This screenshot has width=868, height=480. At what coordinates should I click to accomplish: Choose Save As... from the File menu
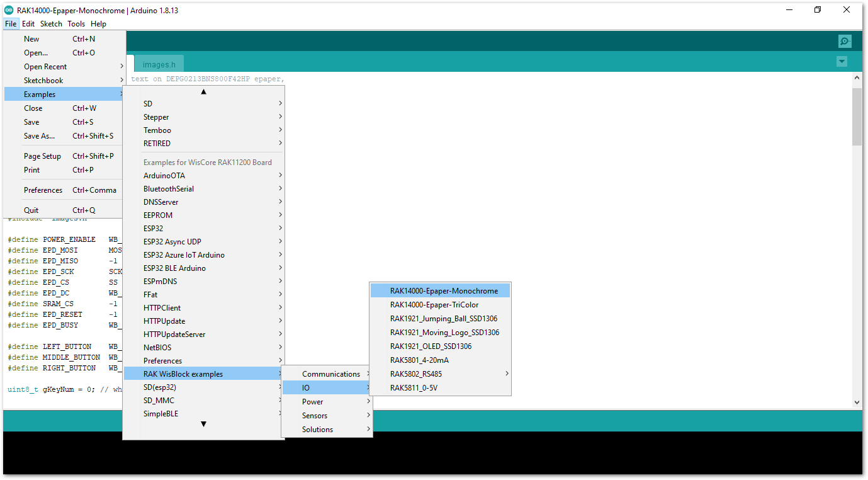click(64, 136)
